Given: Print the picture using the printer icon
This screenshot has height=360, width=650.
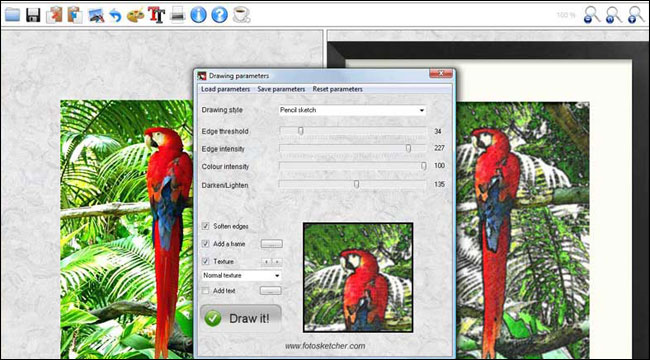Looking at the screenshot, I should [x=177, y=15].
